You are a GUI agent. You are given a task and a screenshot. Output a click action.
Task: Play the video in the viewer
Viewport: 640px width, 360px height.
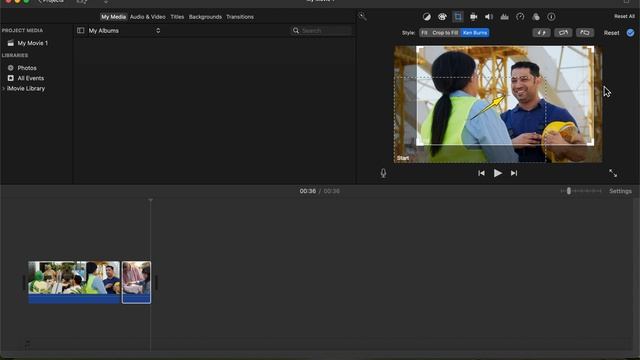tap(498, 173)
